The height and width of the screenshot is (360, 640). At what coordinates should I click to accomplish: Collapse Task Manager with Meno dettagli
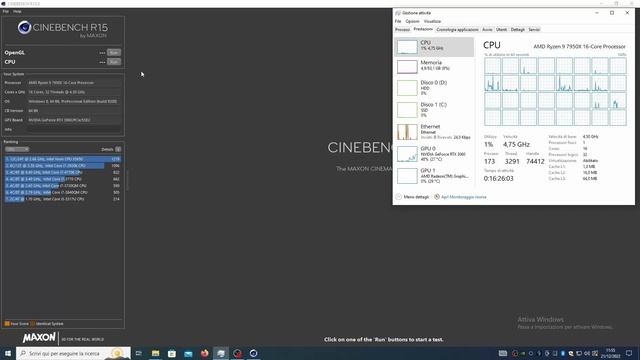(413, 197)
